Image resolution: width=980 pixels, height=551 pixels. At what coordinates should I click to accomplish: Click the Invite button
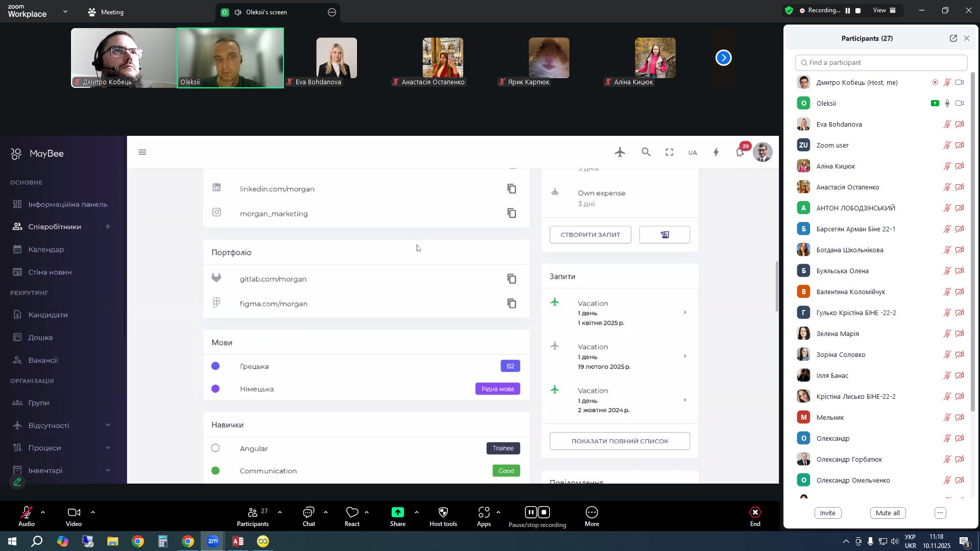827,513
